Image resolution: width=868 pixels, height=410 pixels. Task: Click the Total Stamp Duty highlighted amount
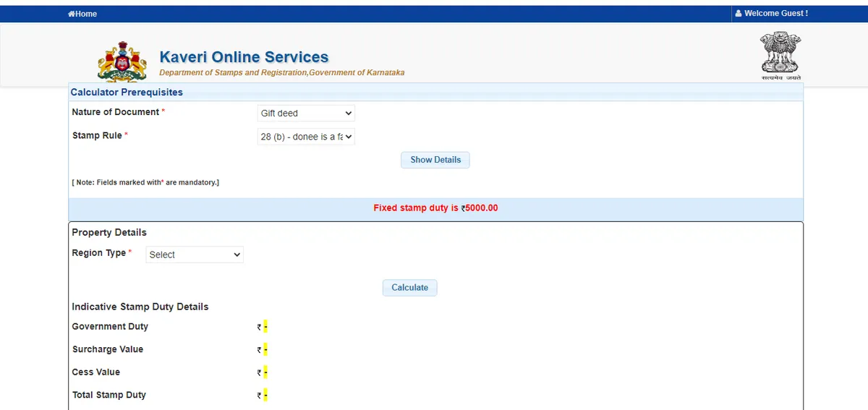point(265,396)
